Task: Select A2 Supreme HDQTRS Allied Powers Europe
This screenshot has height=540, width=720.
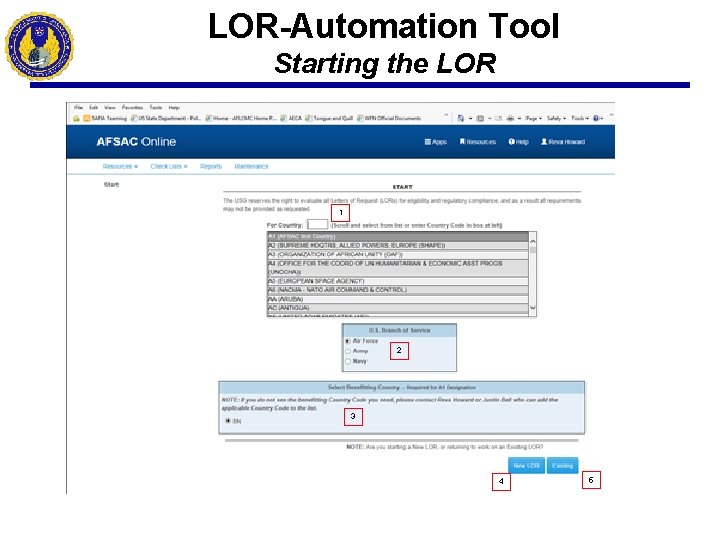Action: (398, 246)
